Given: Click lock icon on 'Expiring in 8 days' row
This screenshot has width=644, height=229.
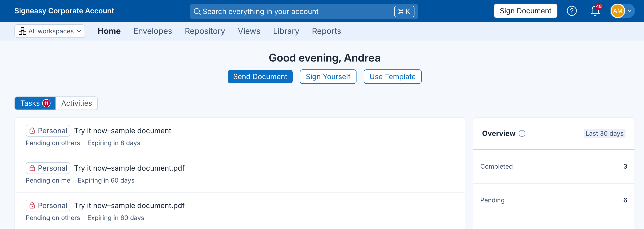Looking at the screenshot, I should [x=32, y=131].
